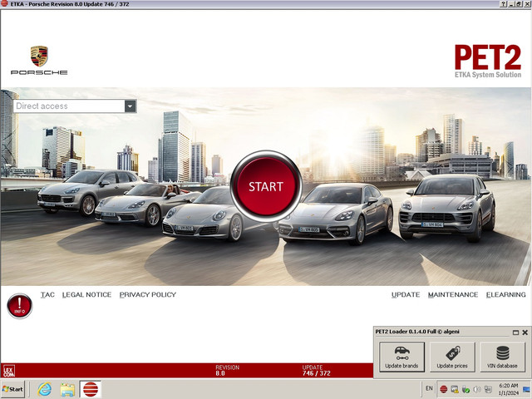Open the LEGAL NOTICE link
The height and width of the screenshot is (399, 532).
point(86,294)
